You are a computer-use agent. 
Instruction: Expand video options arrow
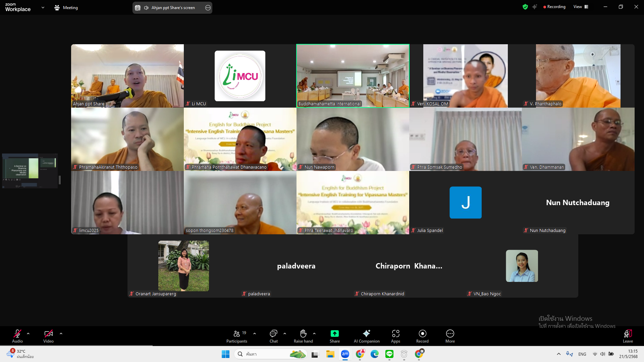(x=61, y=334)
